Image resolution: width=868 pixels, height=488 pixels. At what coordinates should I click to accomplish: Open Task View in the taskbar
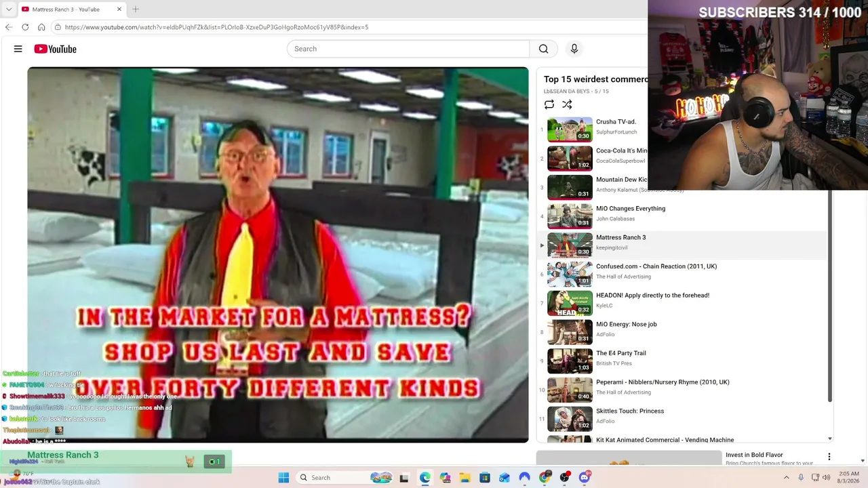[404, 478]
